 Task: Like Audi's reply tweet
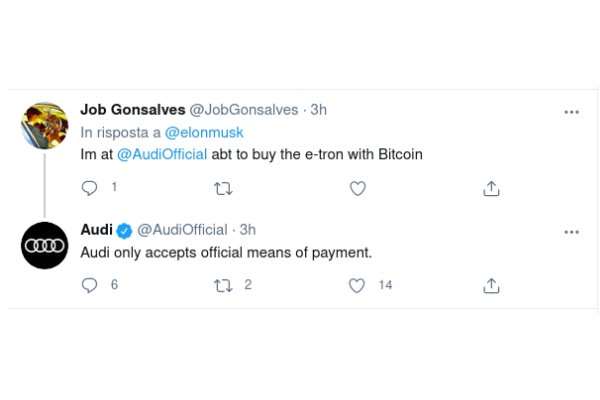pos(357,285)
